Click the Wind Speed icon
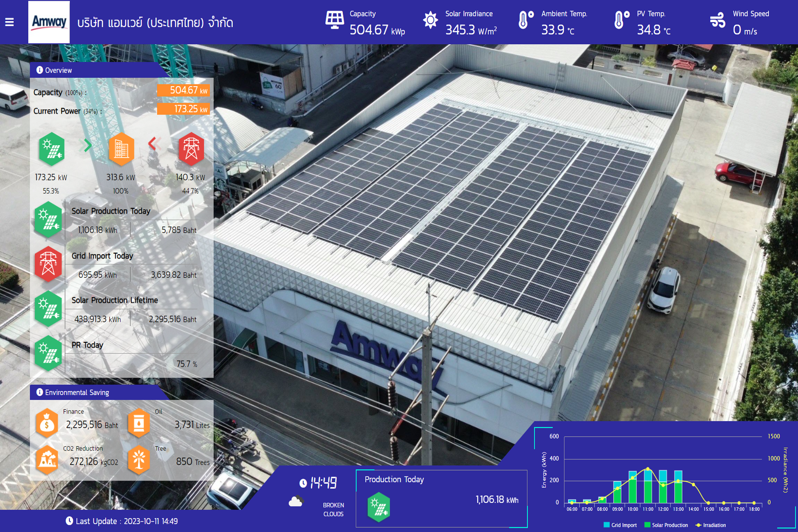 (x=717, y=20)
